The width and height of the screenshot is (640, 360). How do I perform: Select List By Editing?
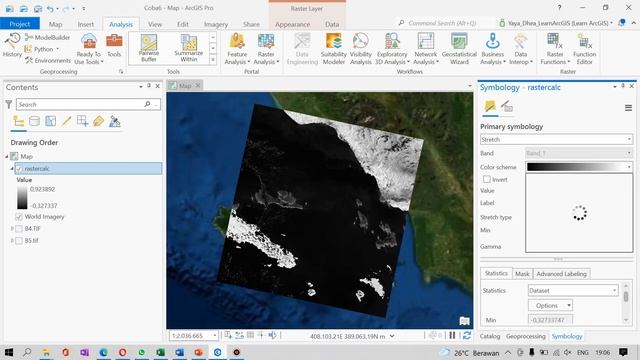[x=67, y=121]
